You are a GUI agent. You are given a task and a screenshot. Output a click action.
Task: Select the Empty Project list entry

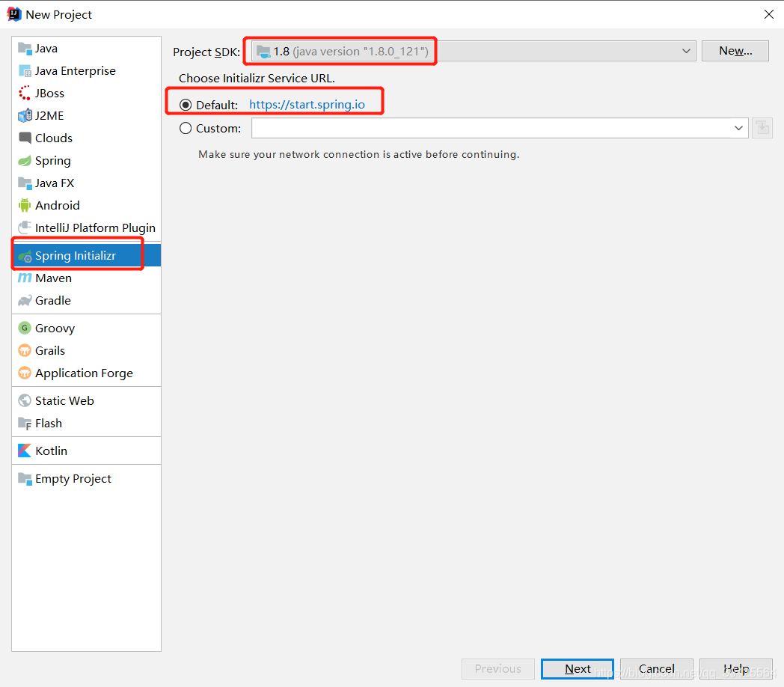click(87, 478)
